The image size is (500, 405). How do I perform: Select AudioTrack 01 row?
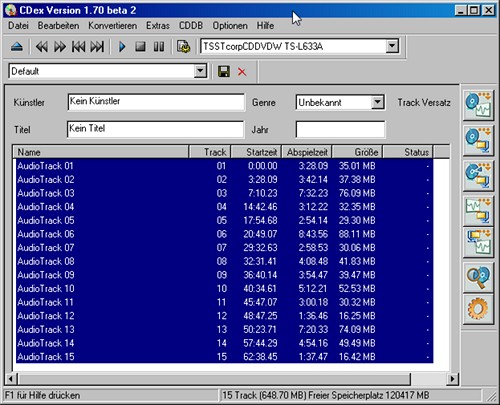pos(224,166)
